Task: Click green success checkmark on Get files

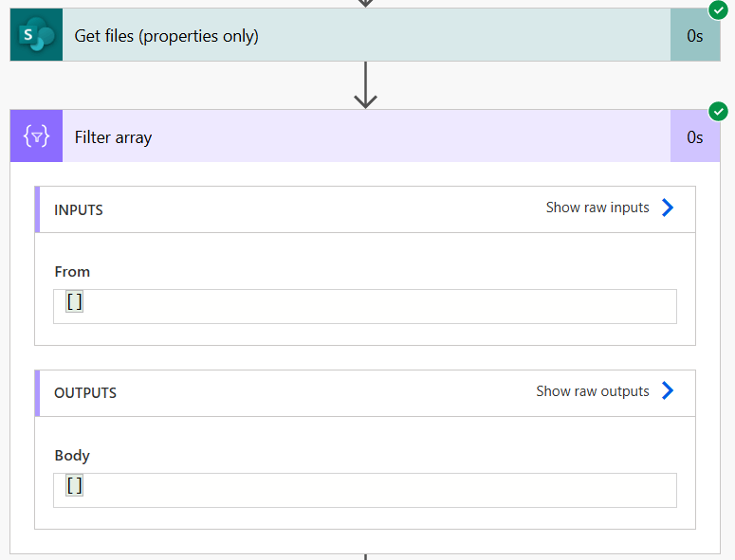Action: (718, 10)
